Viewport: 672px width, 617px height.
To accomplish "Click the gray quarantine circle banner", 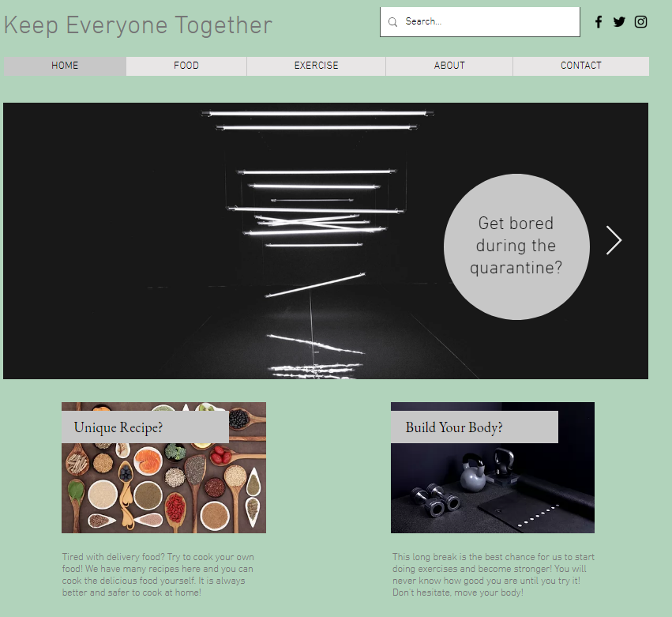I will click(x=516, y=246).
